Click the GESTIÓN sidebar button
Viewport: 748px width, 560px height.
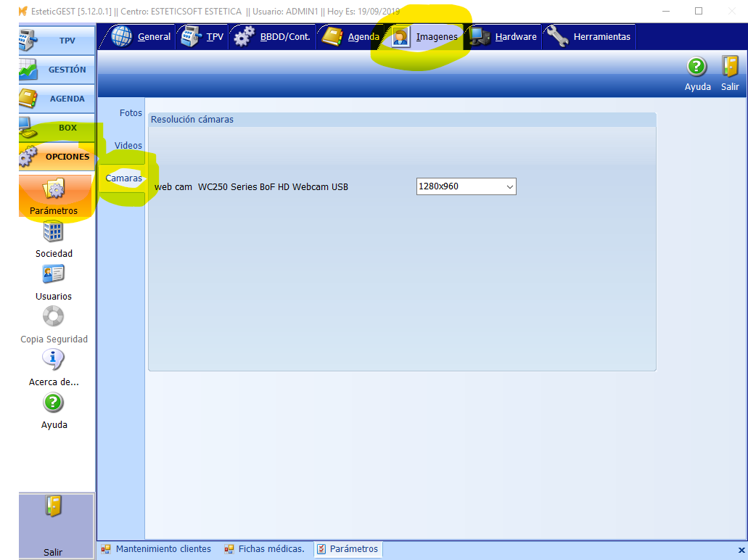tap(57, 70)
